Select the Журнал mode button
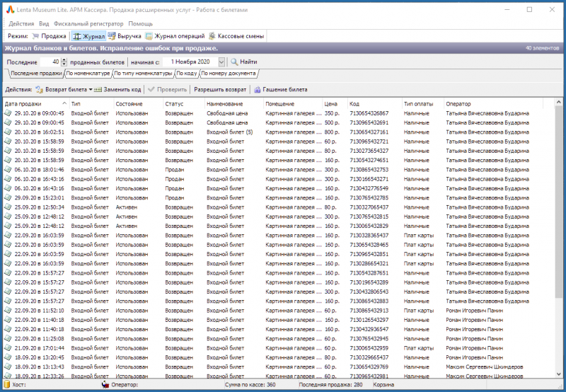This screenshot has height=392, width=566. pos(88,35)
